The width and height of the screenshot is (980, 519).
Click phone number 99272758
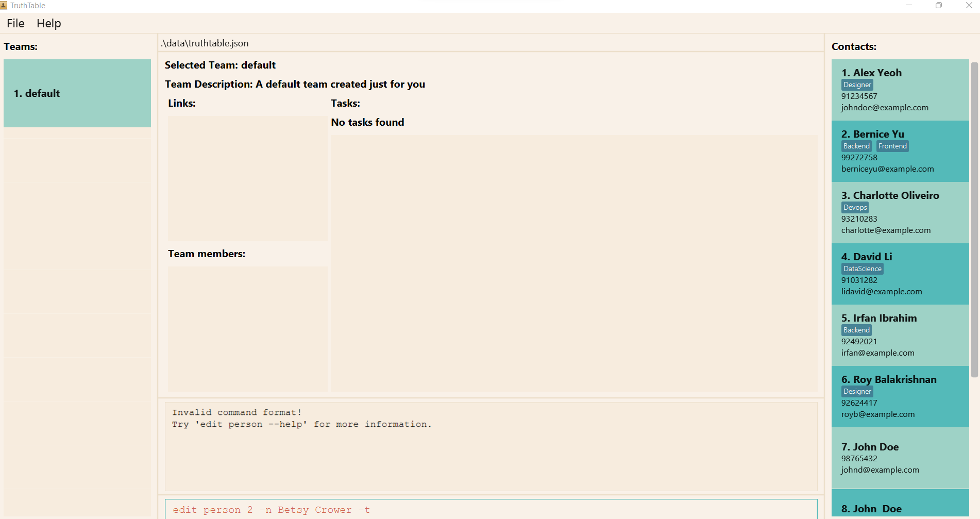(x=859, y=158)
